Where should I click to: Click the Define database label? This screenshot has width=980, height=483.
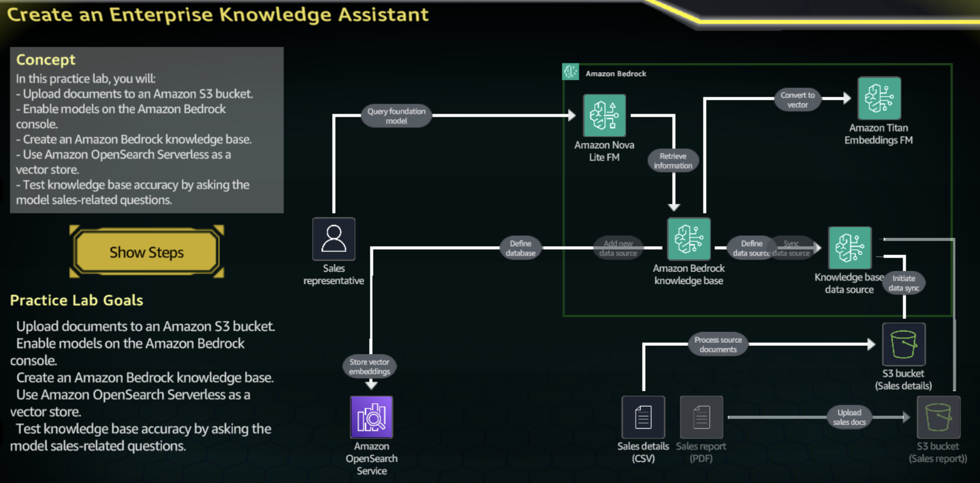coord(520,248)
